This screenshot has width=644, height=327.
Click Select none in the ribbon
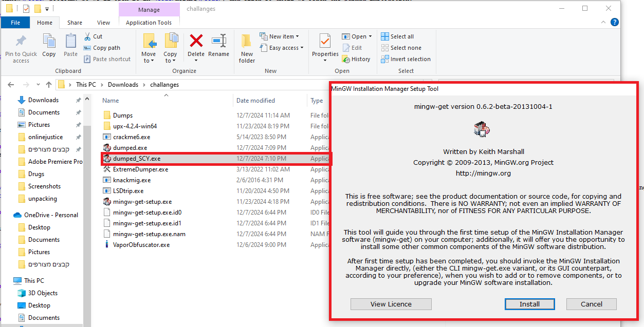401,48
